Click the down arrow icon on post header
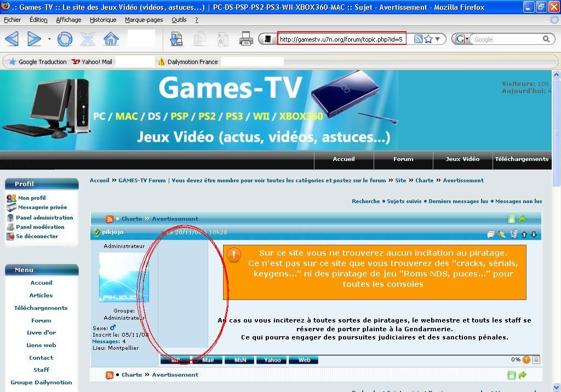Image resolution: width=561 pixels, height=392 pixels. [534, 235]
